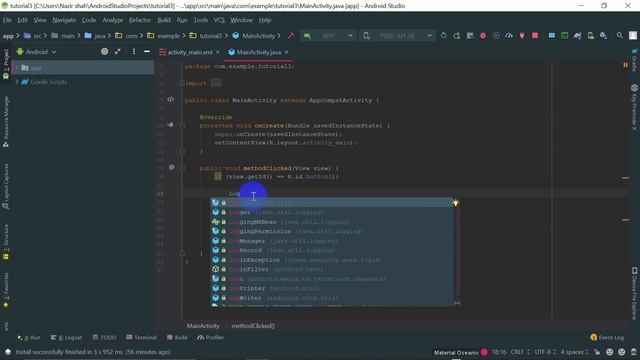Viewport: 640px width, 360px height.
Task: Open the Event Log panel
Action: [x=607, y=338]
